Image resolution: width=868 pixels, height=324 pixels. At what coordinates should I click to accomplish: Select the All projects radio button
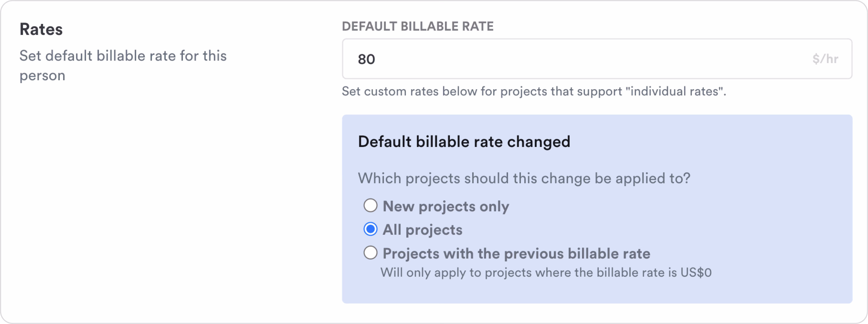[x=370, y=229]
